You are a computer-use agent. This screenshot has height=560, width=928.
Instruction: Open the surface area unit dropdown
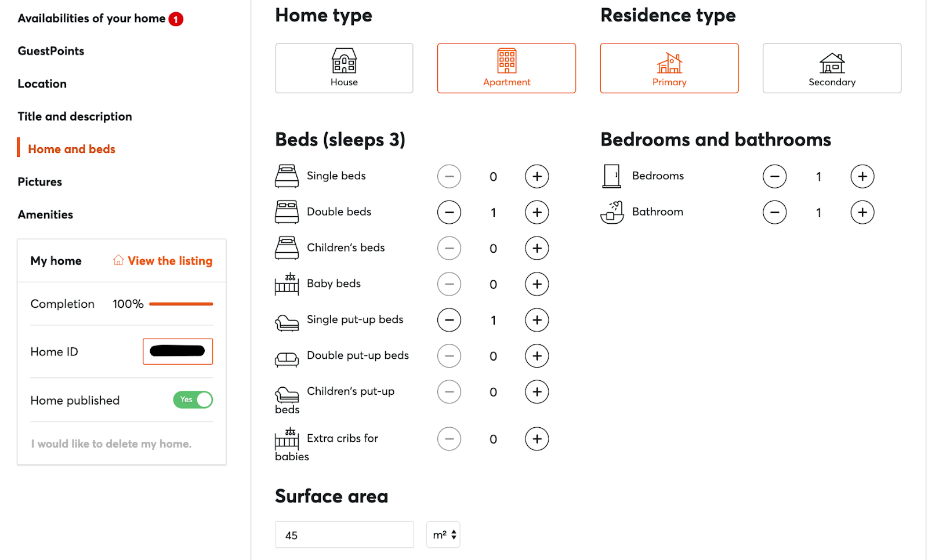click(444, 534)
